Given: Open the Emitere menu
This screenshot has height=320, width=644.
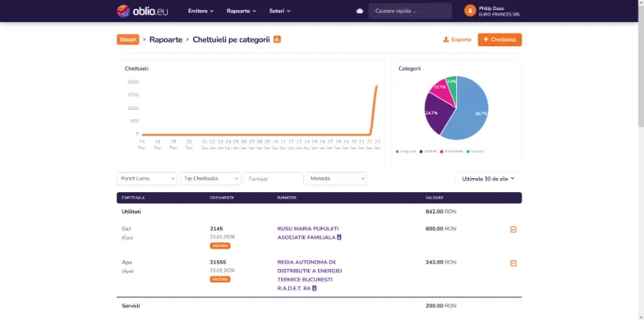Looking at the screenshot, I should [x=200, y=11].
